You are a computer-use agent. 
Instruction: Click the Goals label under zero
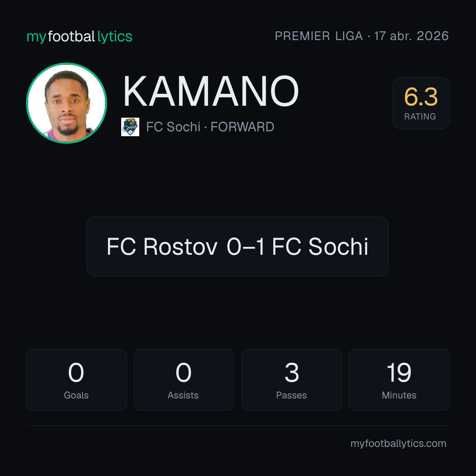click(x=76, y=395)
